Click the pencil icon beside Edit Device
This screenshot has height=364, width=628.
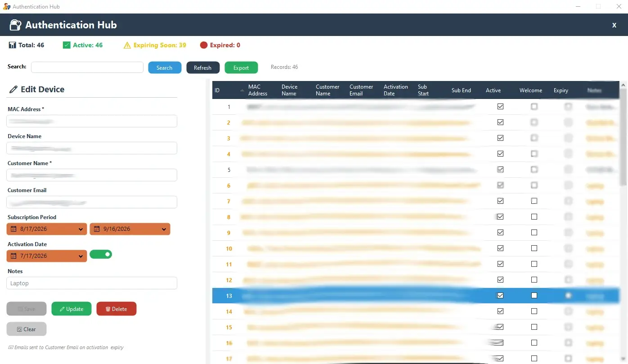click(x=13, y=90)
